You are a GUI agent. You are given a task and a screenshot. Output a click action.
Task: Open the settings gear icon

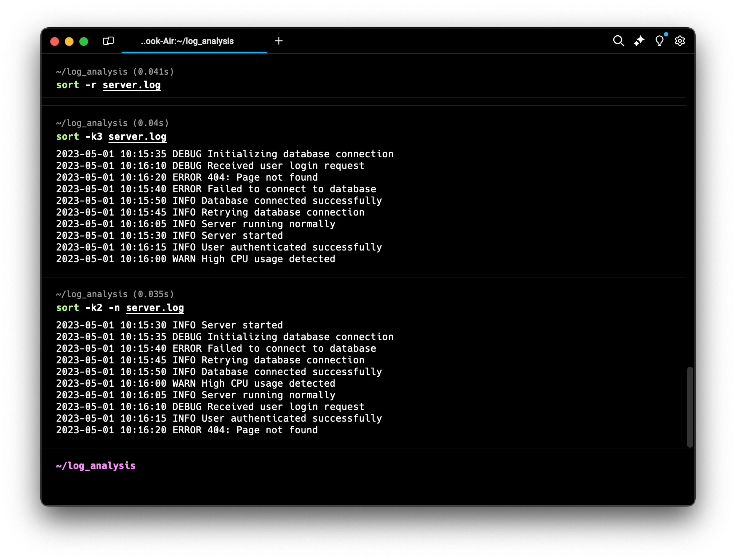click(680, 41)
